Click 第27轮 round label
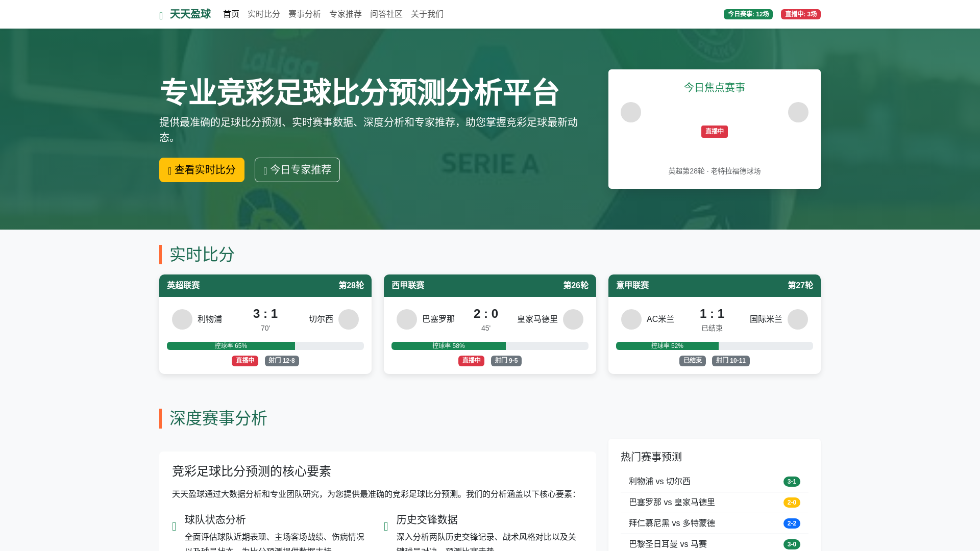980x551 pixels. click(x=800, y=286)
